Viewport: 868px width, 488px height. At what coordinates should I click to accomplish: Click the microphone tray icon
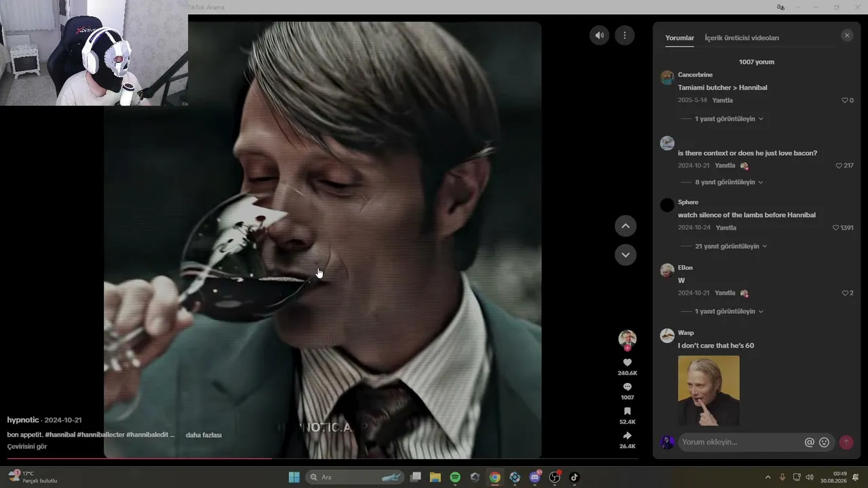[x=783, y=477]
